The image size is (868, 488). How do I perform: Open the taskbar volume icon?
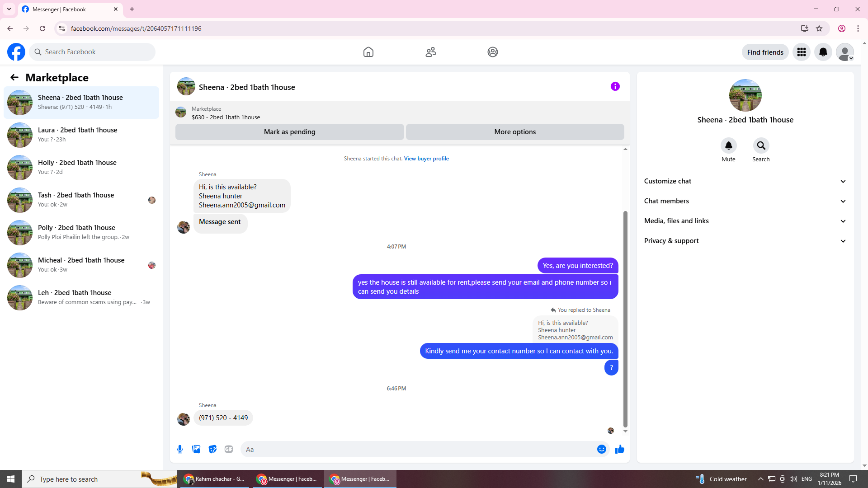pyautogui.click(x=793, y=479)
